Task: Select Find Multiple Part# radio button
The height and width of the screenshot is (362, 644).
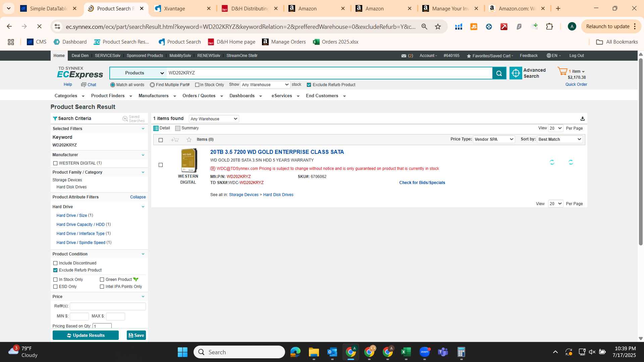Action: click(x=152, y=85)
